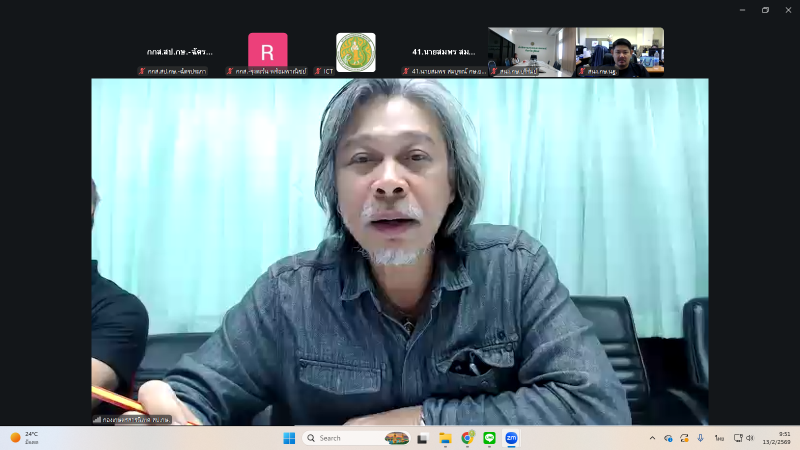The image size is (800, 450).
Task: Select the participant tile with the R avatar
Action: tap(267, 52)
